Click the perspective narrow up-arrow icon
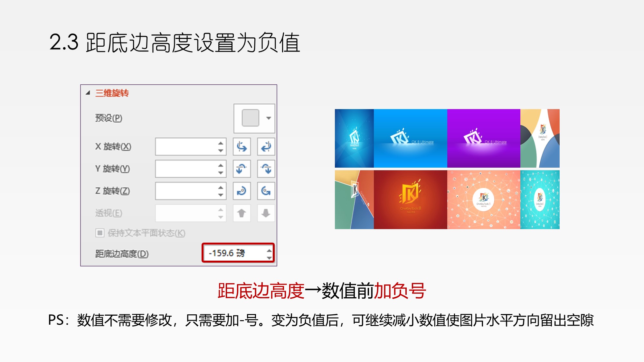 click(x=242, y=213)
